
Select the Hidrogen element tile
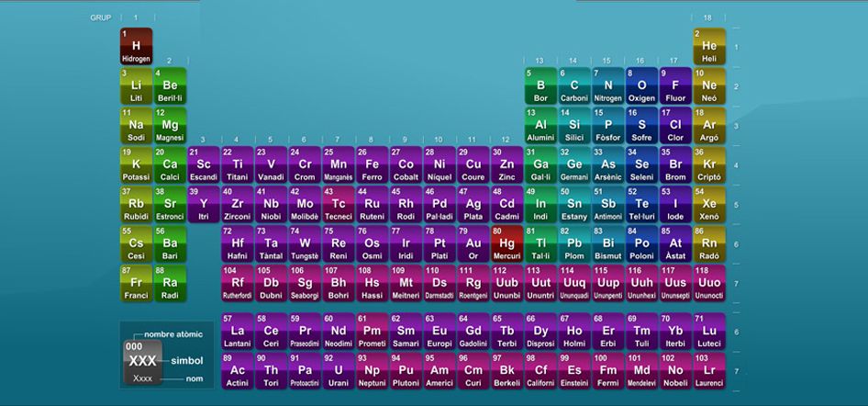point(136,47)
